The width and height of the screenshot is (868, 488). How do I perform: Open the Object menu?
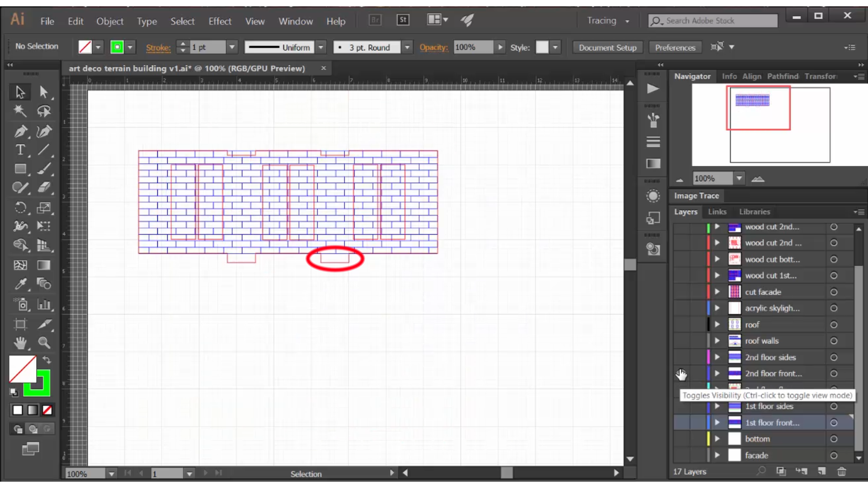(x=110, y=21)
